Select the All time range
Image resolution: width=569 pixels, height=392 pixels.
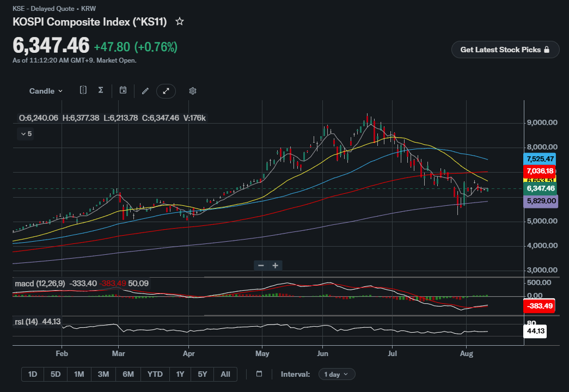225,374
